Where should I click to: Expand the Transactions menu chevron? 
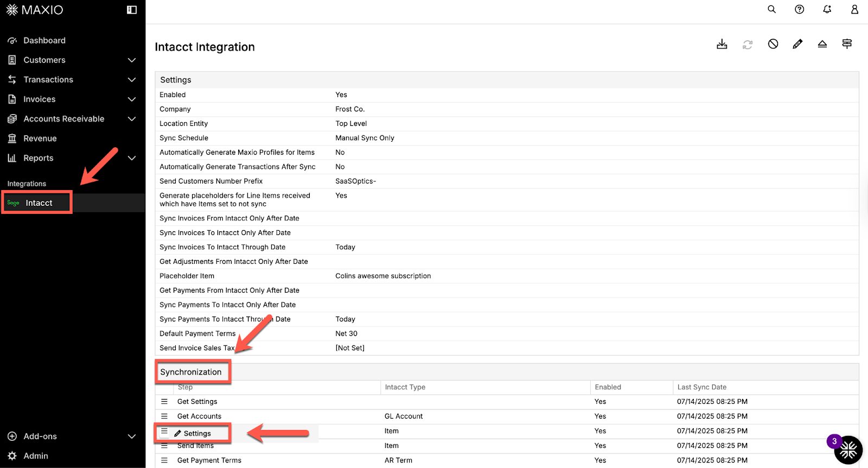coord(131,80)
